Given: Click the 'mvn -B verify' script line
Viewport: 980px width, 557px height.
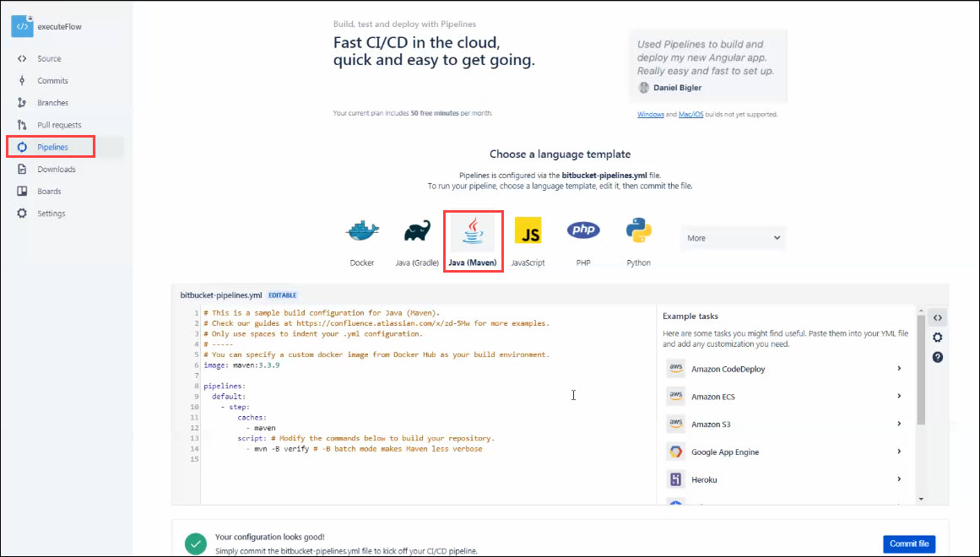Looking at the screenshot, I should tap(364, 449).
